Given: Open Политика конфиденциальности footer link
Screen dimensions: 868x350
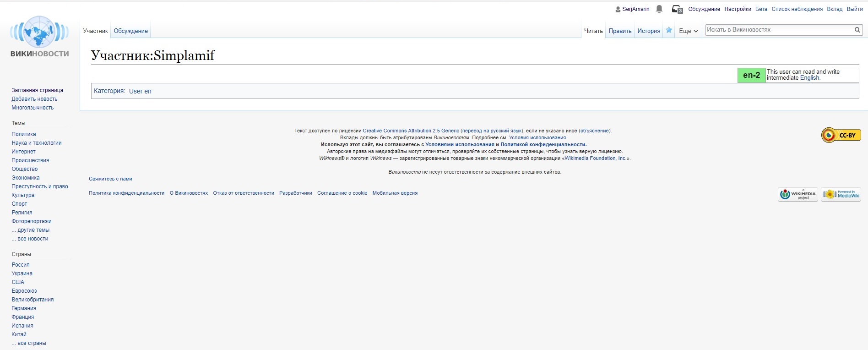Looking at the screenshot, I should pos(126,193).
